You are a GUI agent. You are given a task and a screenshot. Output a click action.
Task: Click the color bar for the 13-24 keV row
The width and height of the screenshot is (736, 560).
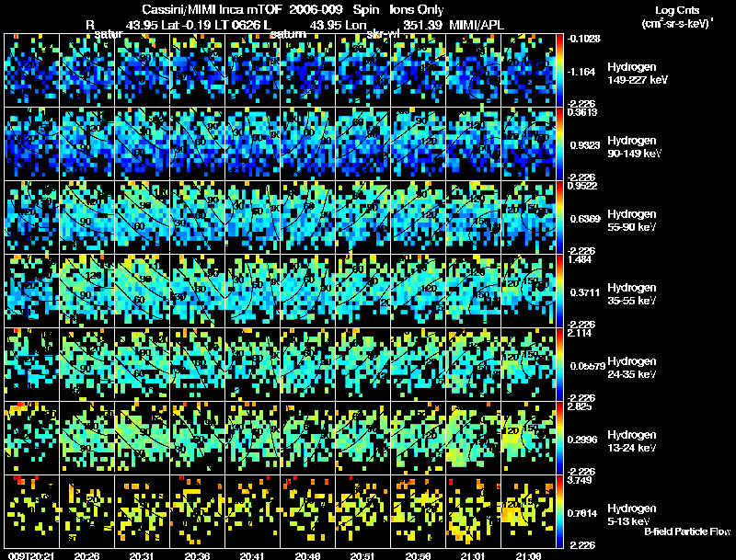point(559,439)
